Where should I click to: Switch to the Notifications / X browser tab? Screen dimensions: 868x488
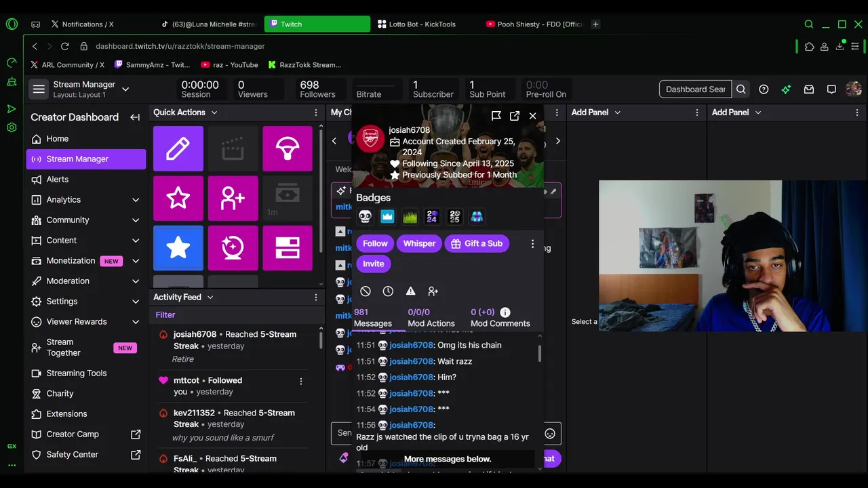(88, 24)
